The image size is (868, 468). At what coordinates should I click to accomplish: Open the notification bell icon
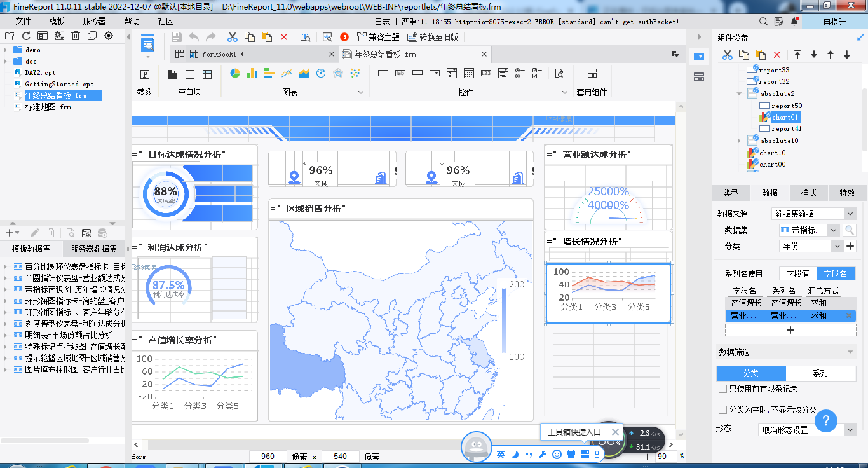[x=794, y=21]
